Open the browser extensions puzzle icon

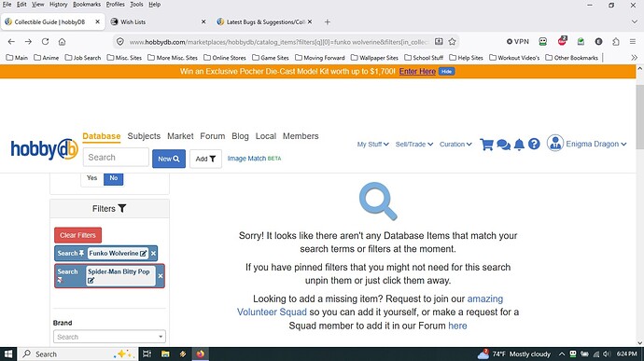[x=616, y=41]
